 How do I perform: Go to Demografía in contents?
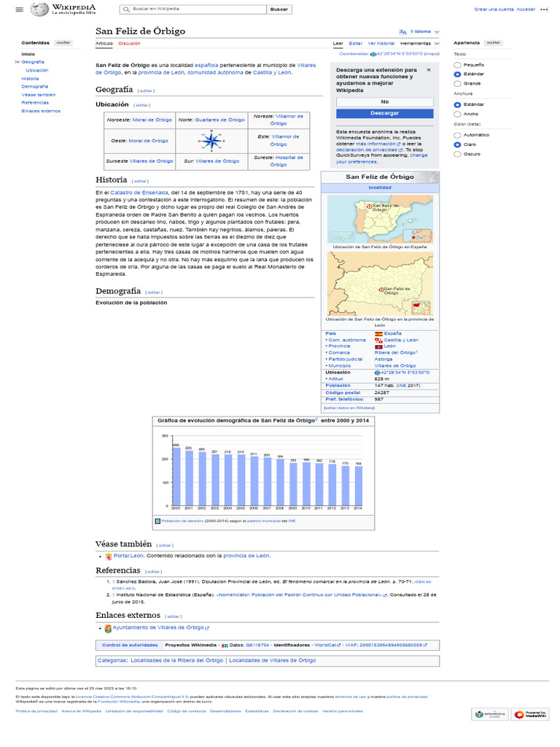pos(35,87)
